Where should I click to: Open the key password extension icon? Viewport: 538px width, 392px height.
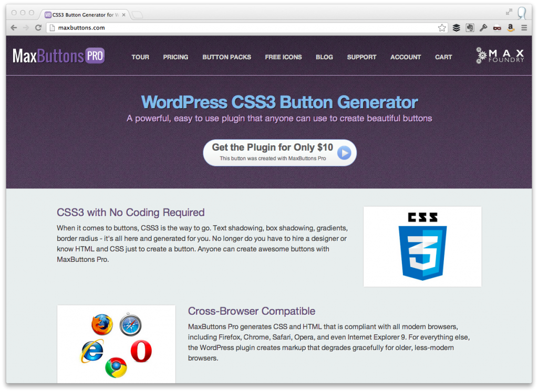tap(483, 28)
